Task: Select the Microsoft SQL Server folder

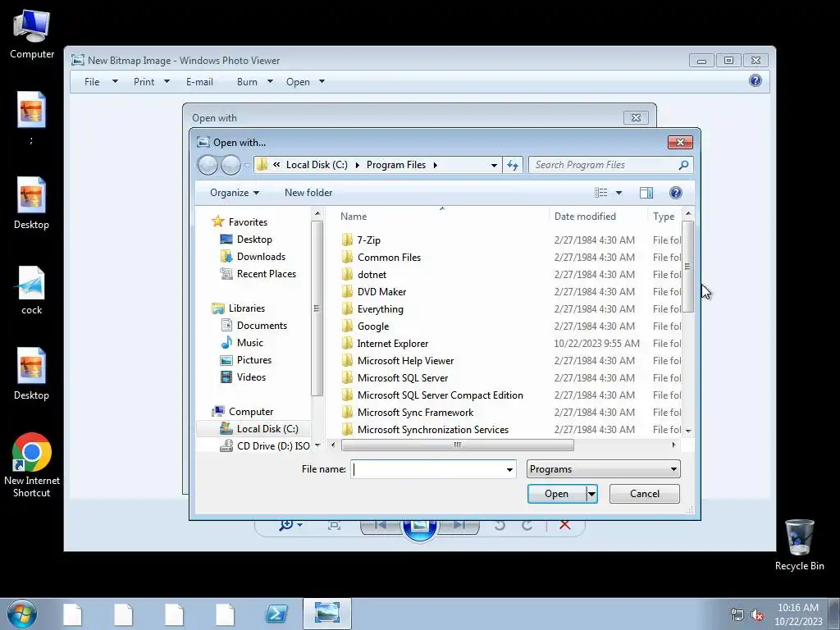Action: point(402,377)
